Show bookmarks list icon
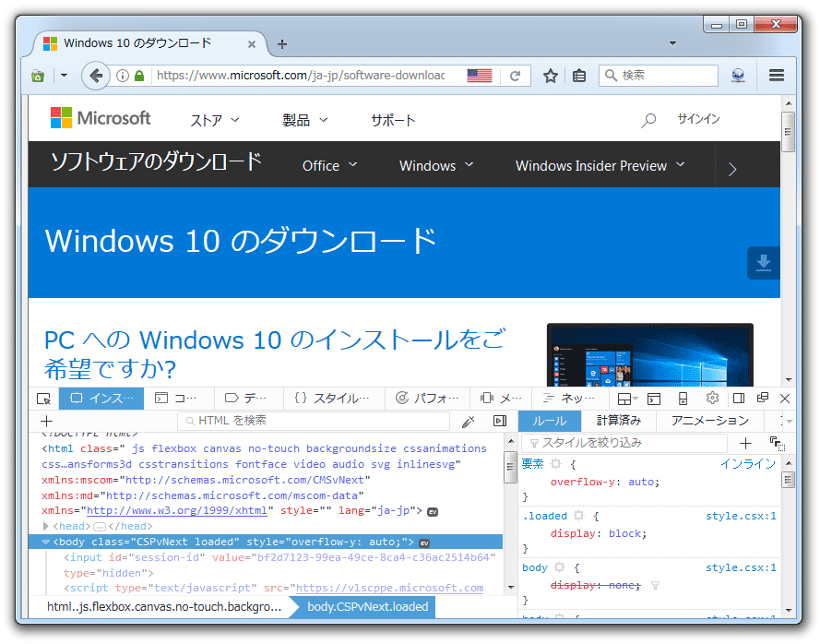Viewport: 820px width, 644px height. tap(579, 77)
